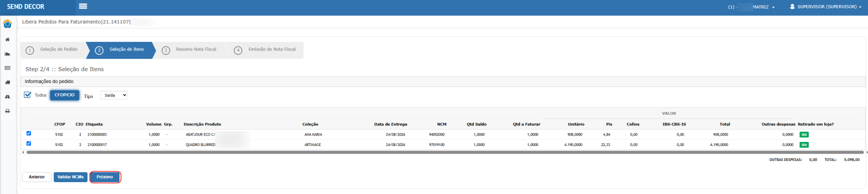Click the ANA MARIA collection cell
The image size is (868, 194).
coord(313,135)
